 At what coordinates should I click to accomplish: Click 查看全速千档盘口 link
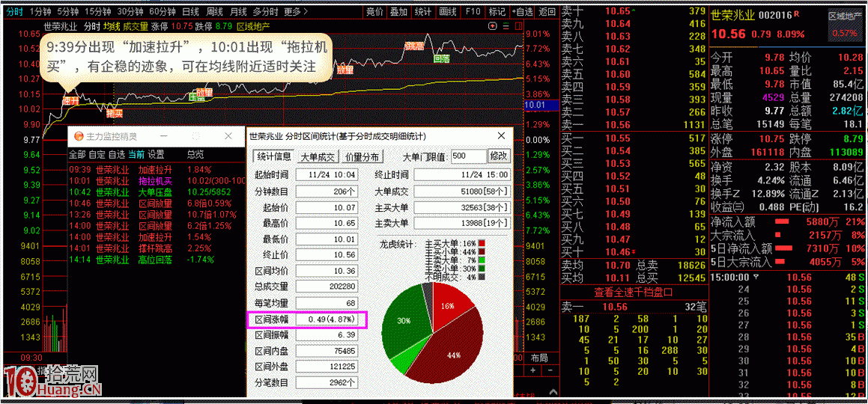[634, 293]
